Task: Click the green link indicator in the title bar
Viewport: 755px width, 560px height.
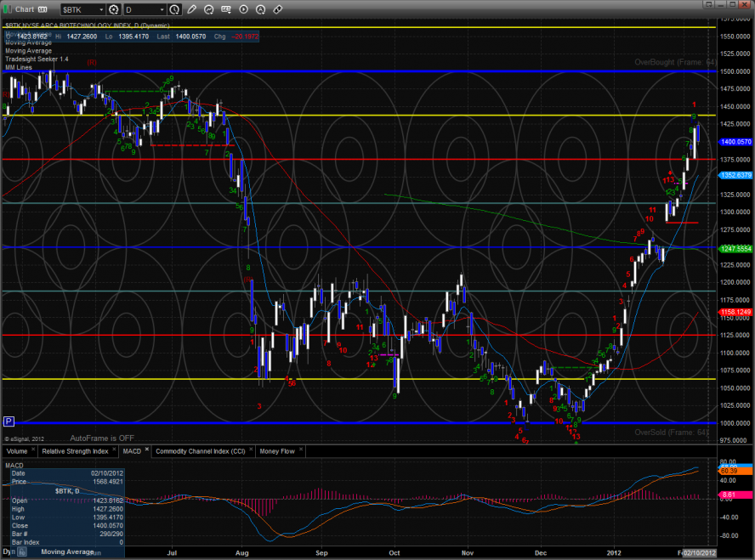Action: pos(7,9)
